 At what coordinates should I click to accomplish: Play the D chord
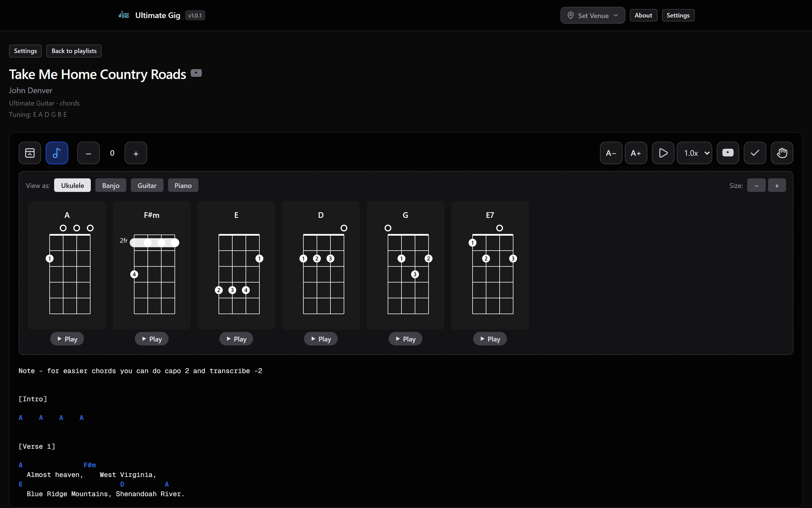coord(321,339)
